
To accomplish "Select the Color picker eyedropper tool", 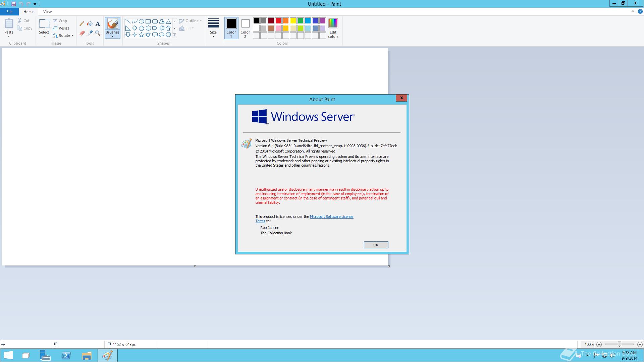I will 90,33.
